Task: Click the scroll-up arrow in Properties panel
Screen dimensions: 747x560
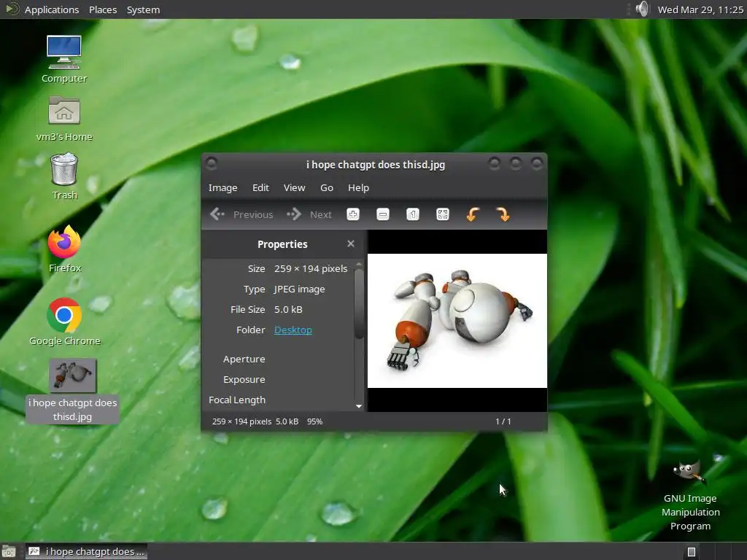Action: [x=359, y=263]
